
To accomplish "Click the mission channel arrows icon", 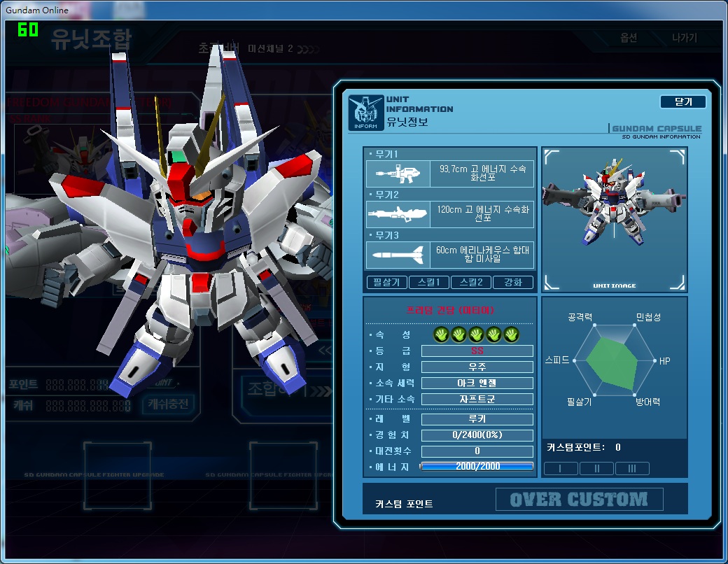I will click(x=308, y=49).
